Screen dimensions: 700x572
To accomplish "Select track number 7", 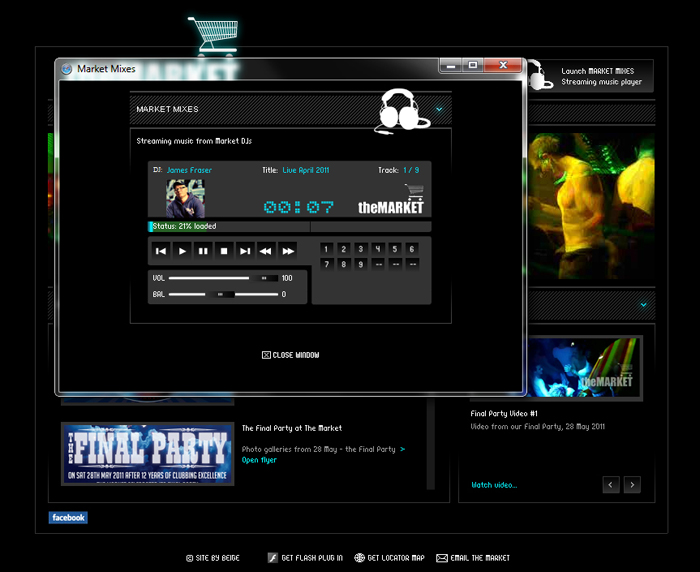I will click(x=326, y=264).
